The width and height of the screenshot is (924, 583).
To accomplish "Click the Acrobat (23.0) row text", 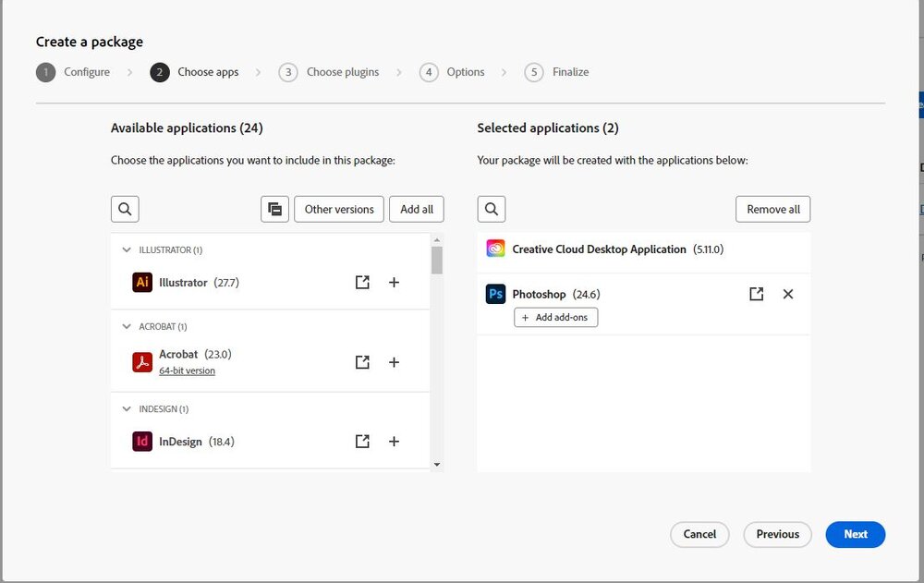I will [195, 354].
